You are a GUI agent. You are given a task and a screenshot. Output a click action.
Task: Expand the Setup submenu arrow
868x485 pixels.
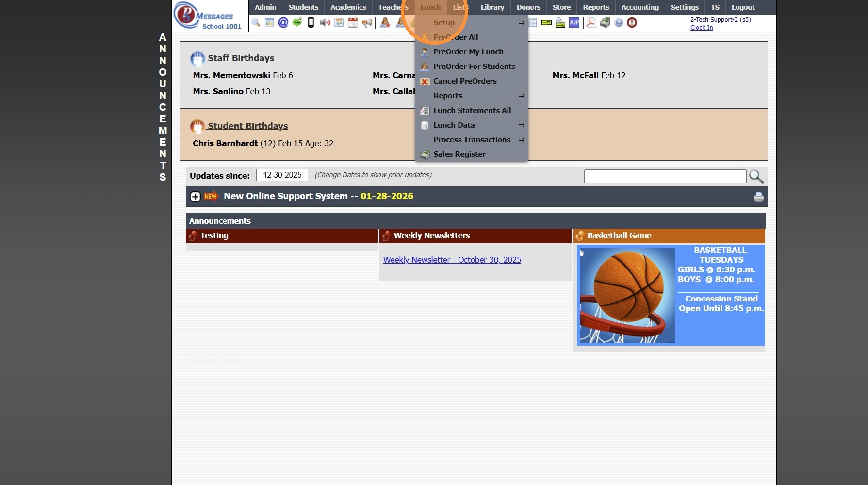(522, 23)
